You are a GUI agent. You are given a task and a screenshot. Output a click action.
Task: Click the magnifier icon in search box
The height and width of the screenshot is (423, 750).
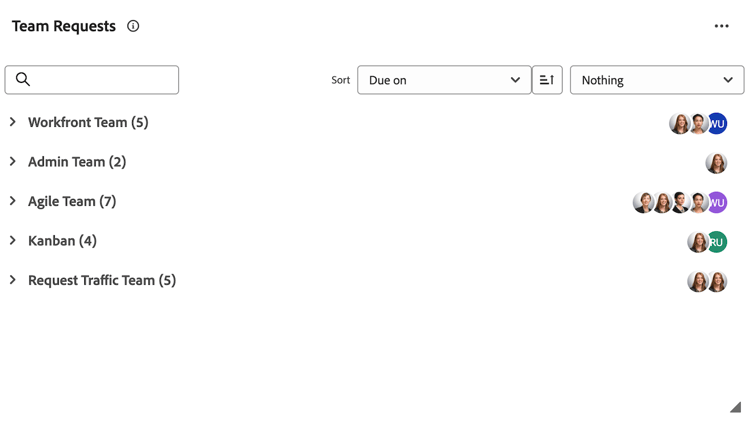click(x=23, y=80)
